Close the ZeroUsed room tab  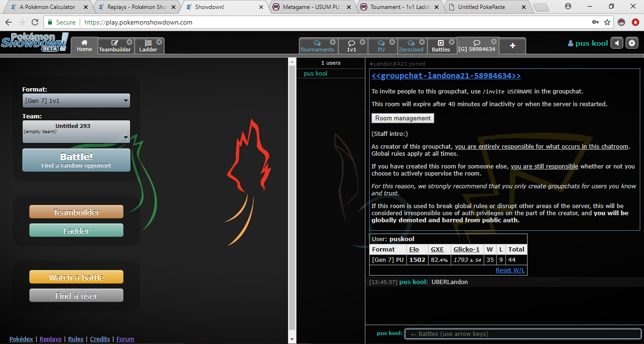tap(422, 42)
